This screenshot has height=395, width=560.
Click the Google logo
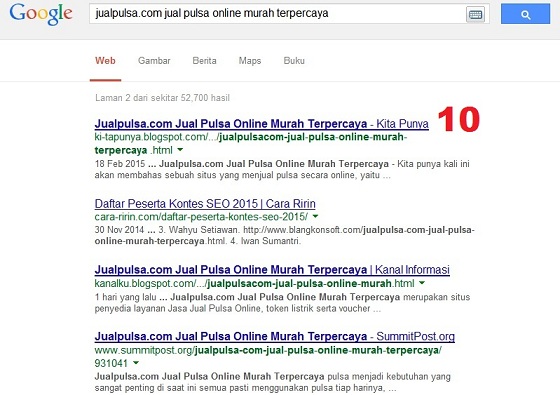[41, 14]
